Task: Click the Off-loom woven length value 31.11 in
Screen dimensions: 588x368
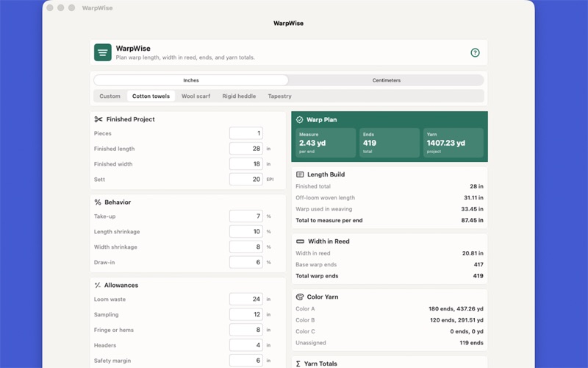Action: 473,198
